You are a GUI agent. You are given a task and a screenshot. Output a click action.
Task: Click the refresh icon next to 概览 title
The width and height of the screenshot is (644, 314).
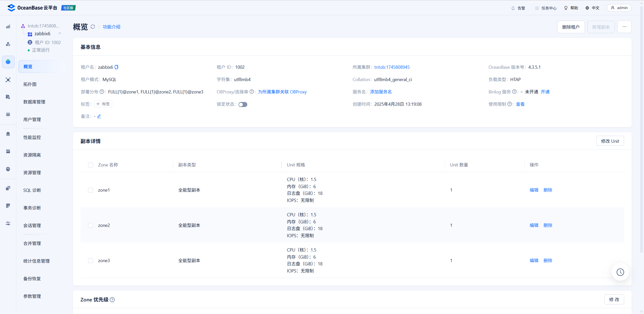point(93,27)
